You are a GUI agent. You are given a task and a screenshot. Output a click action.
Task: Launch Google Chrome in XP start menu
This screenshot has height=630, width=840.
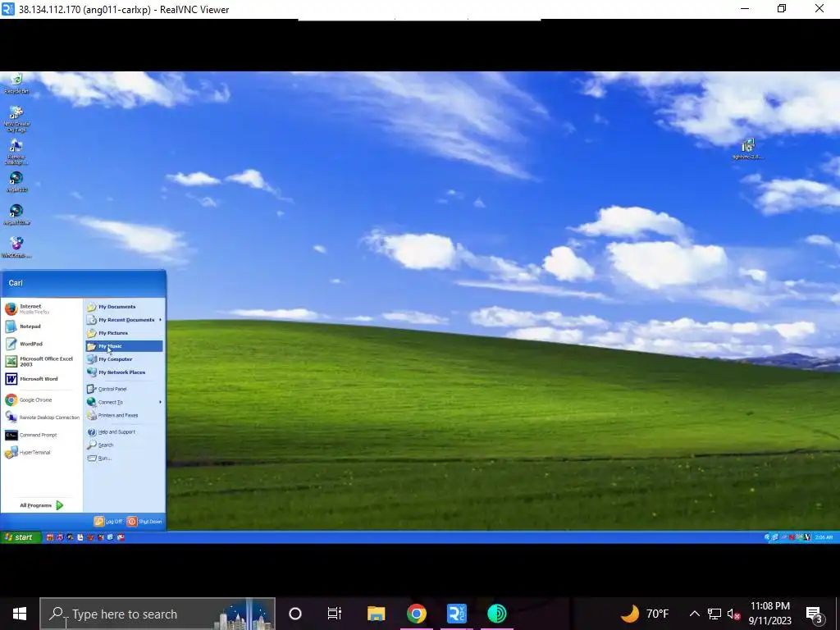tap(42, 399)
